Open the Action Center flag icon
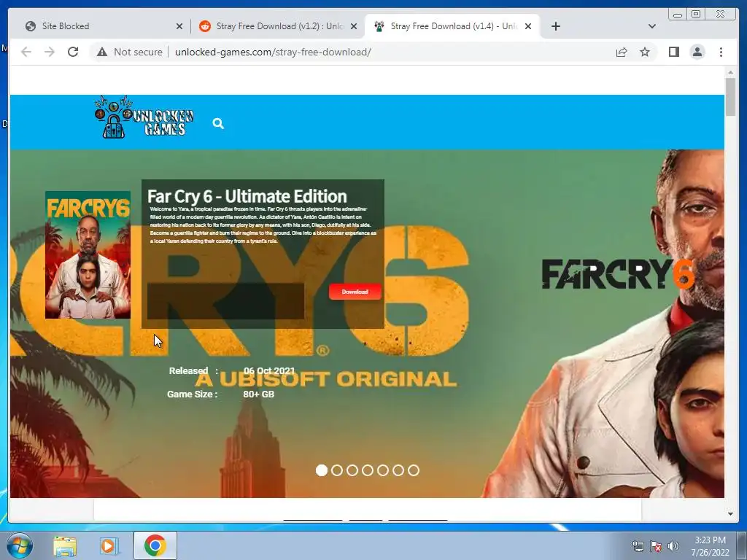 656,546
